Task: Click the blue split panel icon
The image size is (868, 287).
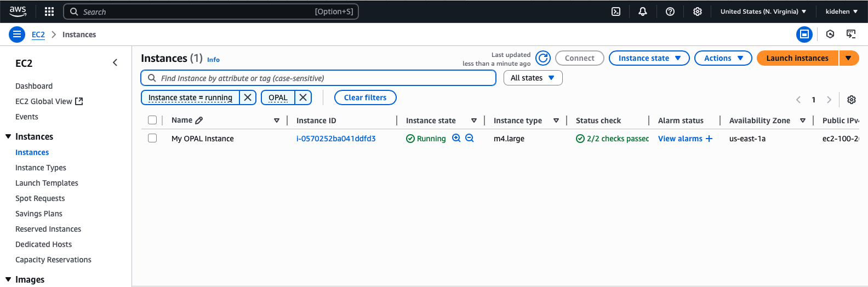Action: tap(804, 34)
